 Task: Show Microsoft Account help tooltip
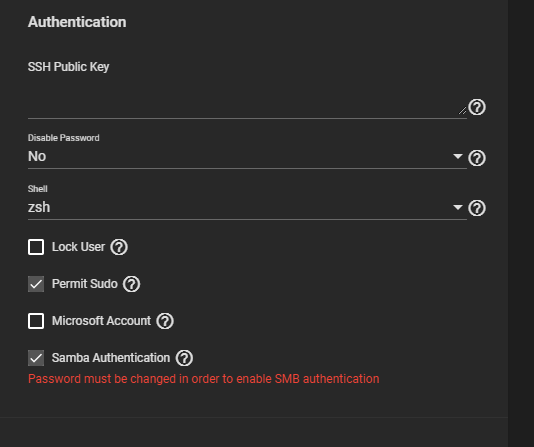165,321
